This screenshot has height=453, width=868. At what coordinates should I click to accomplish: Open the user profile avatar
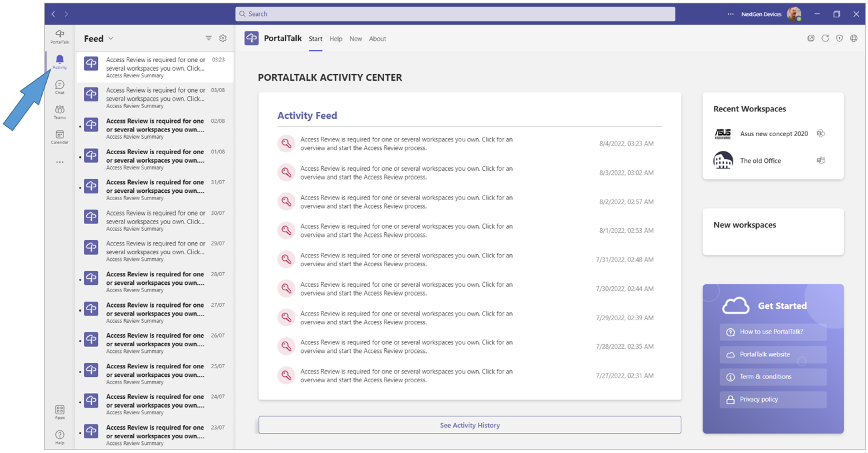click(x=793, y=14)
